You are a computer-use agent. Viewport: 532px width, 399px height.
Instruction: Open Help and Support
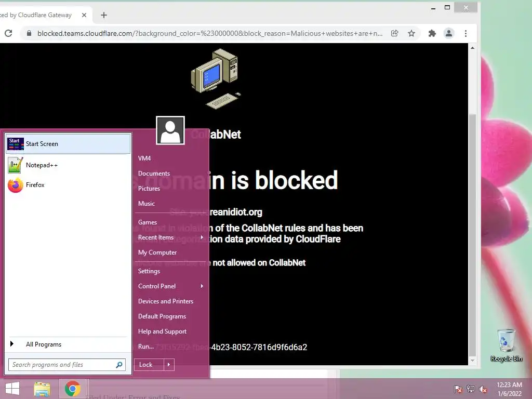click(162, 331)
